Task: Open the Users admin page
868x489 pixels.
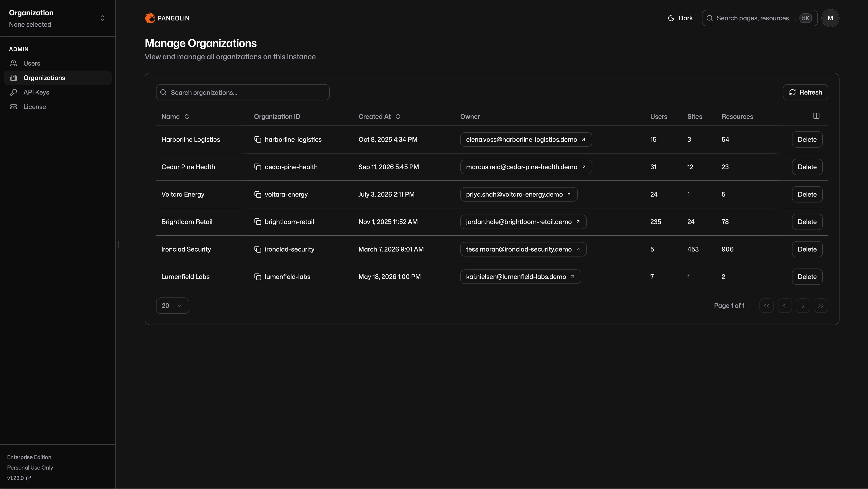Action: click(57, 63)
